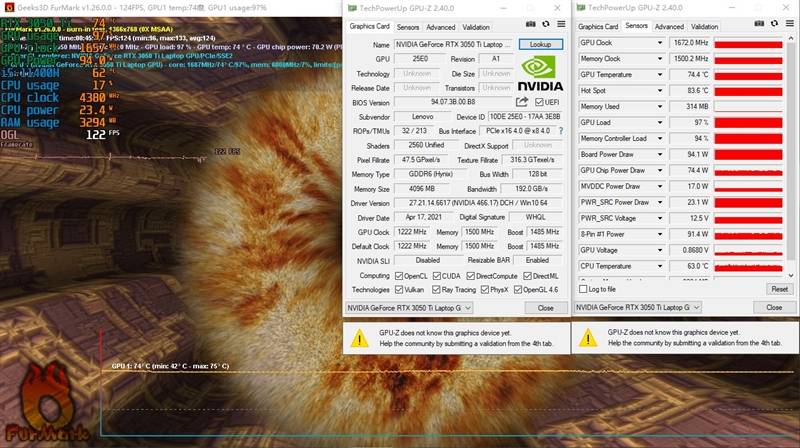Click the Board Power Draw value 94.1 W
This screenshot has width=800, height=448.
point(697,155)
